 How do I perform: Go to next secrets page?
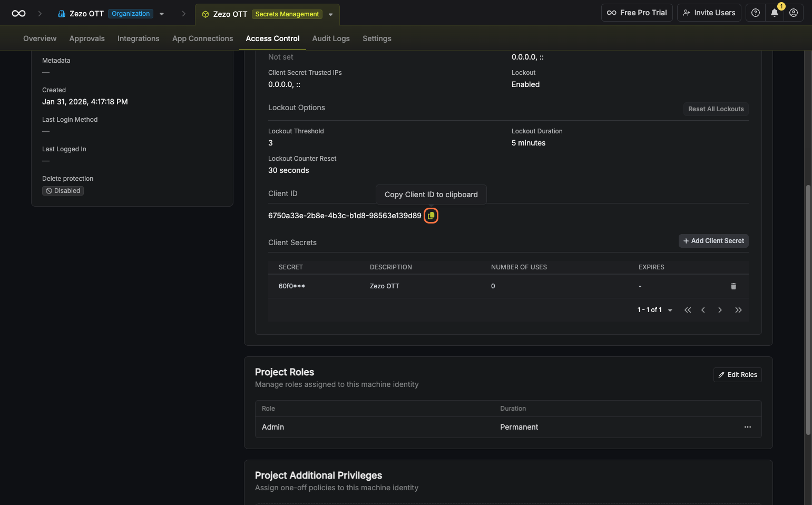[720, 310]
